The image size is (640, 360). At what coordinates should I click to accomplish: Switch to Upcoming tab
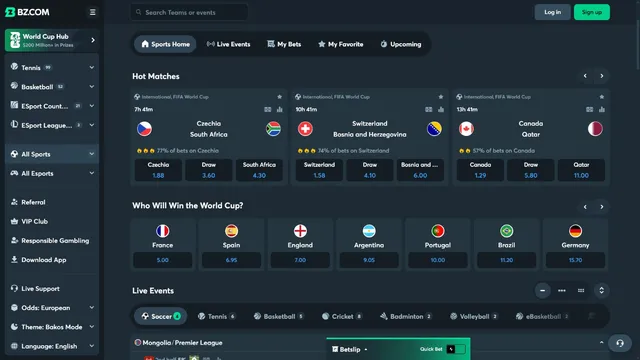click(x=401, y=44)
